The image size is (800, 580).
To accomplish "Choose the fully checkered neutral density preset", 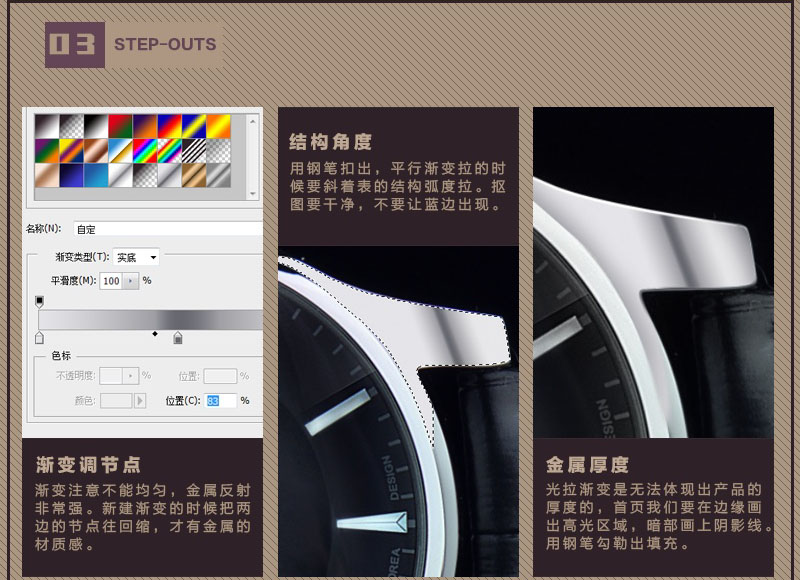I will point(218,150).
